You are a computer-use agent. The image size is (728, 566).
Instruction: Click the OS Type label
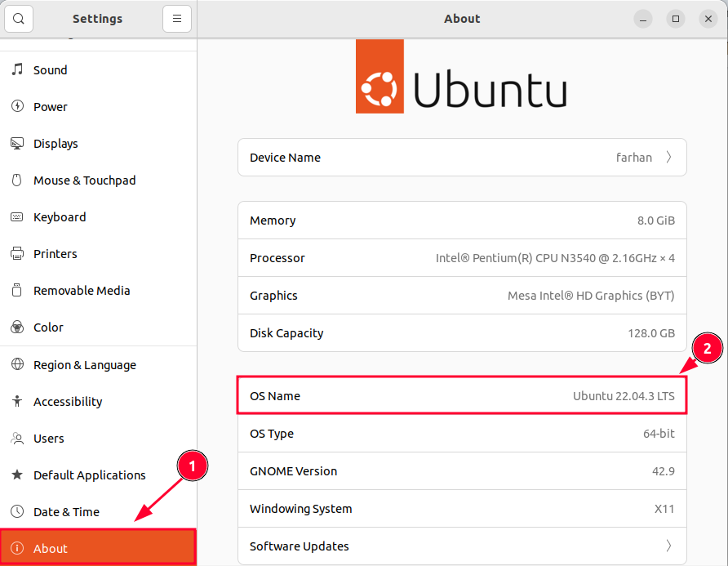(272, 434)
